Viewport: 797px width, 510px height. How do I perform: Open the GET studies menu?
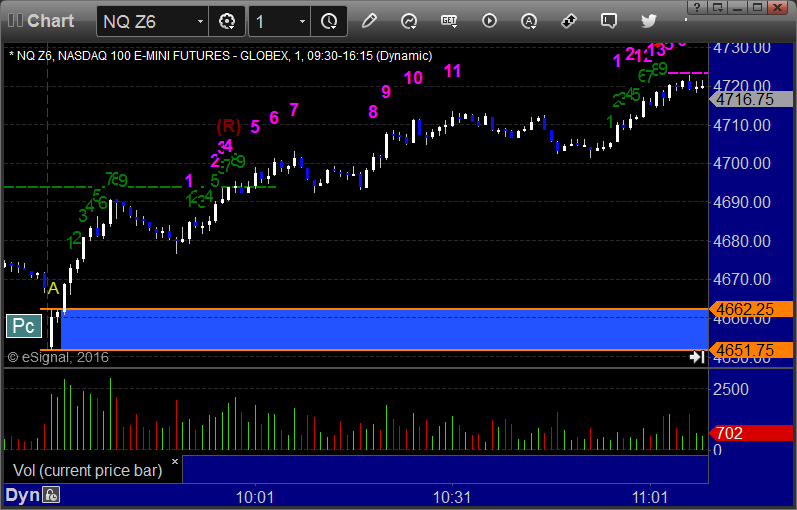click(449, 21)
